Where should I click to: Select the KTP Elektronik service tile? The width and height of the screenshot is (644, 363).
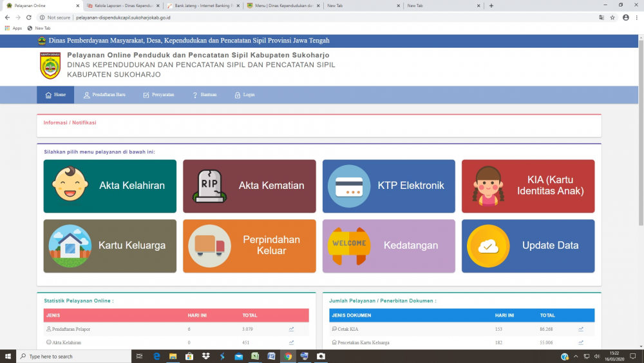coord(388,186)
